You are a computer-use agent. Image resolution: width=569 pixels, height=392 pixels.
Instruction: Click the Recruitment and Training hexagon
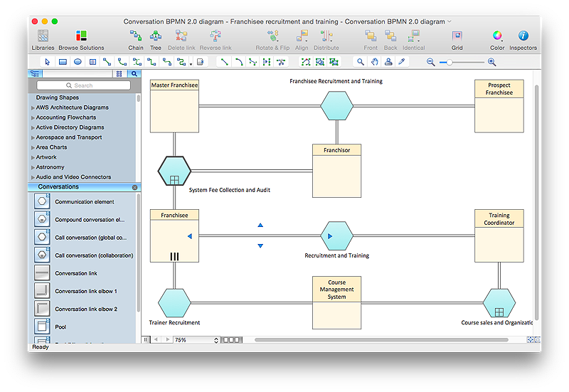click(x=336, y=236)
